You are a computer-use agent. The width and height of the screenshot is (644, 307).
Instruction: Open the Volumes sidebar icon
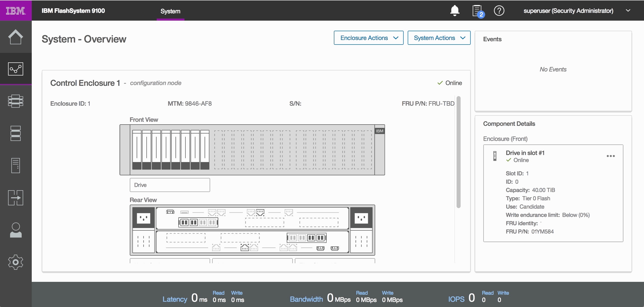(16, 133)
